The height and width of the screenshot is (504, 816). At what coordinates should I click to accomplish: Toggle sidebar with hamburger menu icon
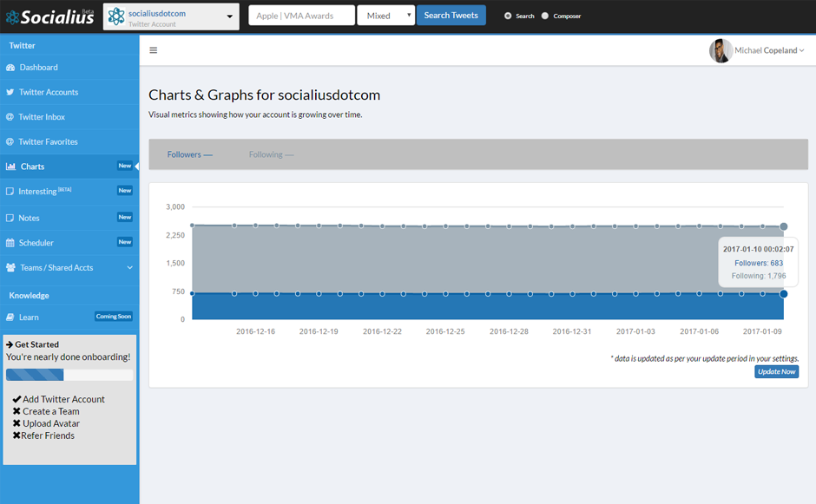tap(154, 50)
